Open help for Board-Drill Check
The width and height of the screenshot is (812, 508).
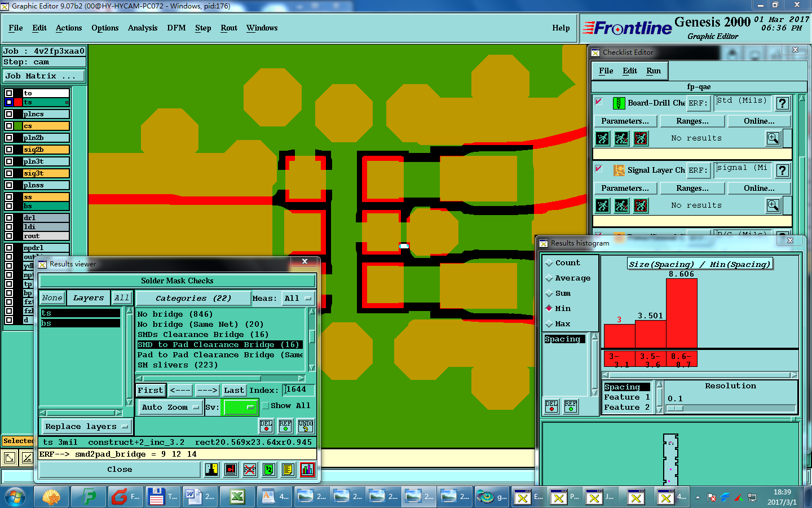pyautogui.click(x=782, y=103)
